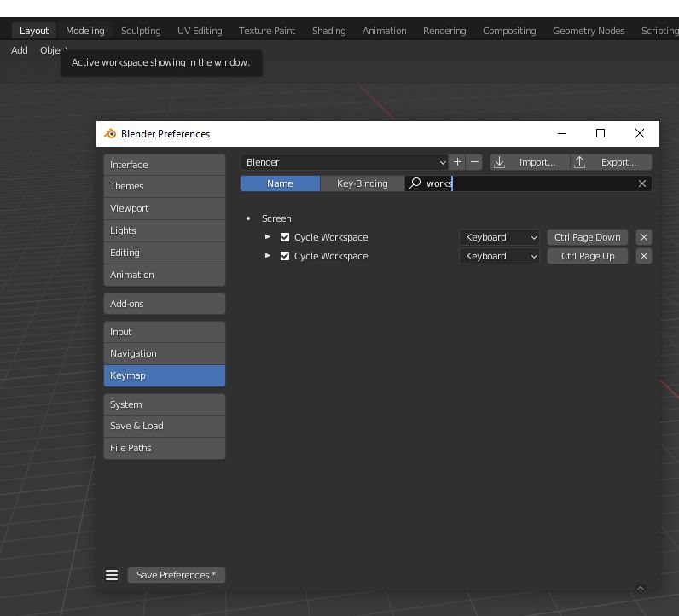
Task: Click Import keymap button
Action: pos(529,162)
